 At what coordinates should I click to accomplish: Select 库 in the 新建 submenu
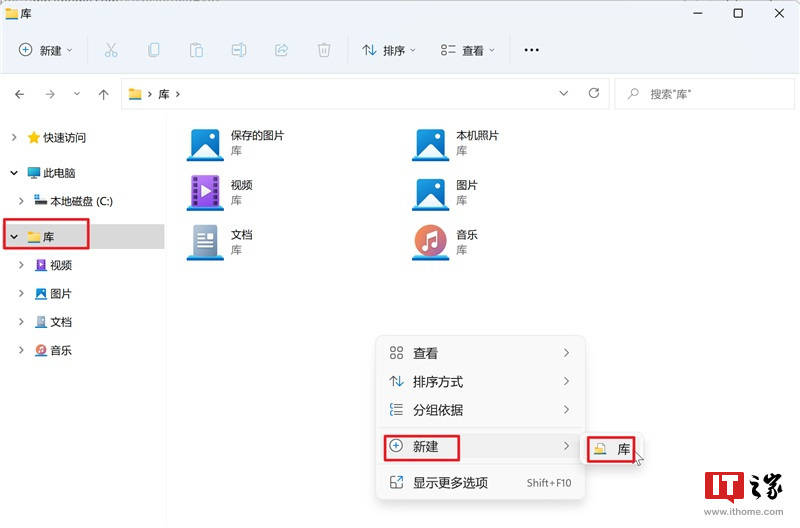tap(612, 449)
